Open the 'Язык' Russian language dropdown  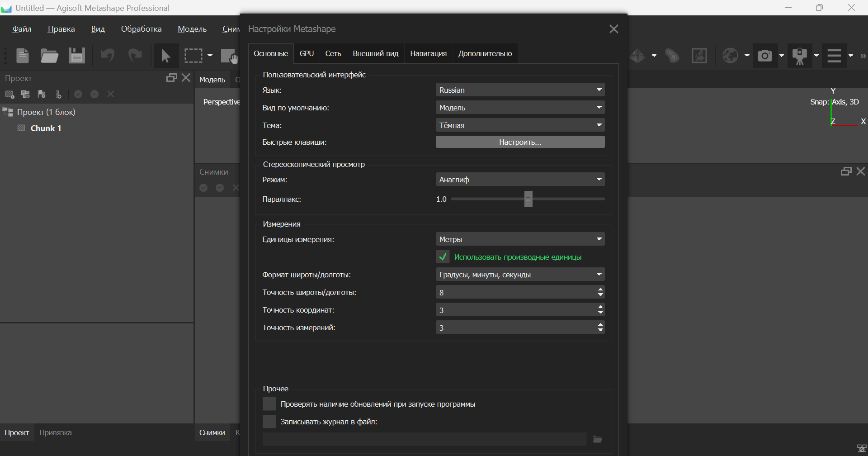(x=520, y=90)
